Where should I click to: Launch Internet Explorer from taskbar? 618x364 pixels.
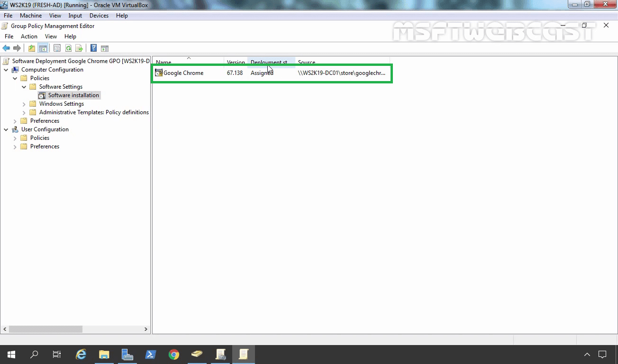point(81,355)
